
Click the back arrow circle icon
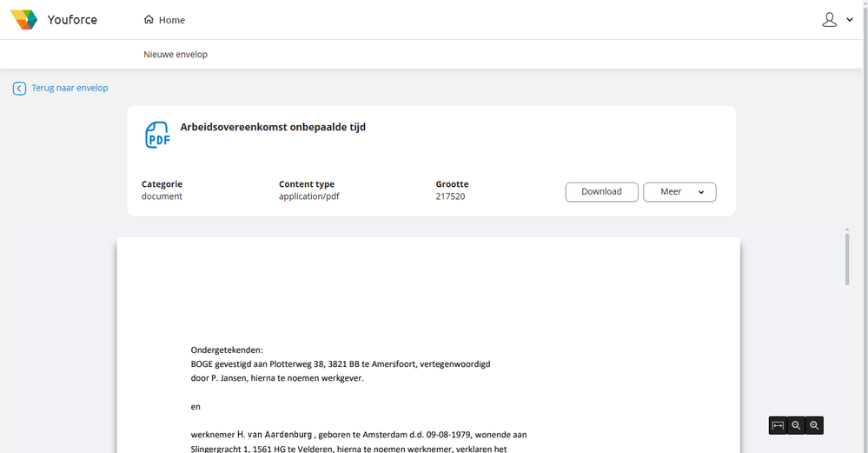19,89
